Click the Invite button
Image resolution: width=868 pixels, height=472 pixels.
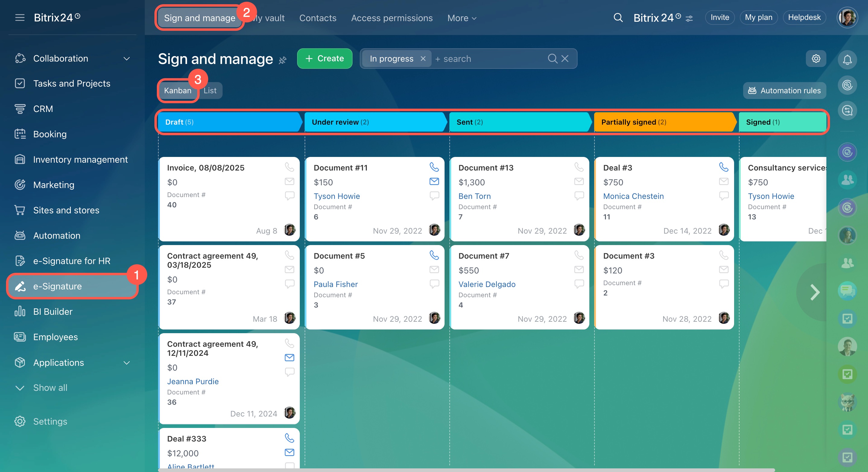click(720, 18)
